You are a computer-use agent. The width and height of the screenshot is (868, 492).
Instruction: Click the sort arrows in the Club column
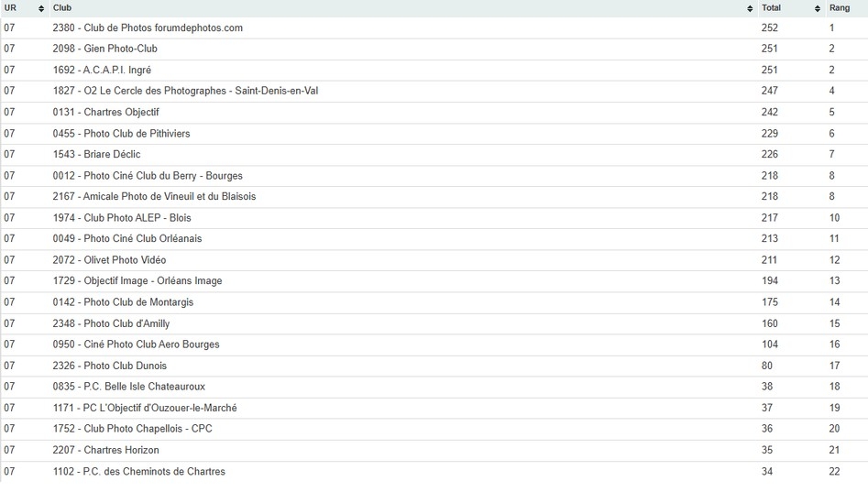pos(750,8)
